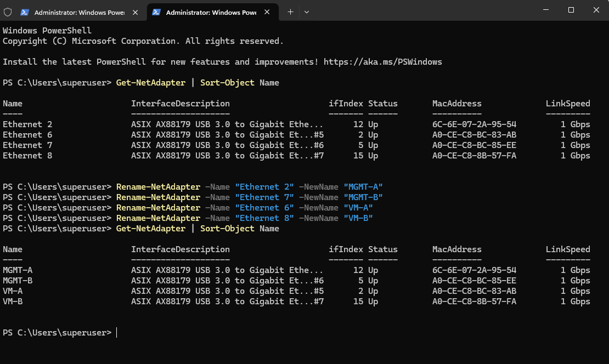Click the VM-A name in the second table
Viewport: 609px width, 364px height.
pos(13,291)
